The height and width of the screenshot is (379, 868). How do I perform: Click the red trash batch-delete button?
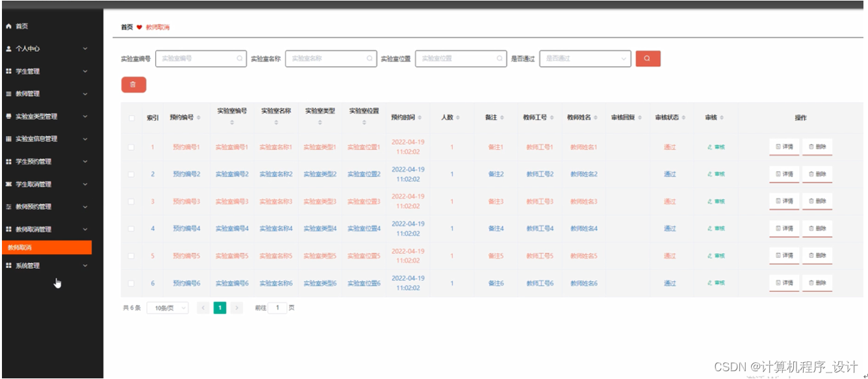(x=133, y=84)
